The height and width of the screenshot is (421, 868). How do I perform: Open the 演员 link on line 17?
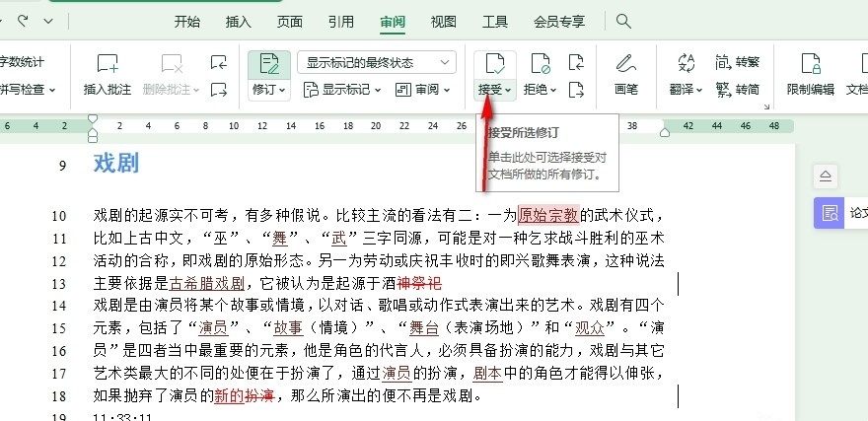(397, 374)
